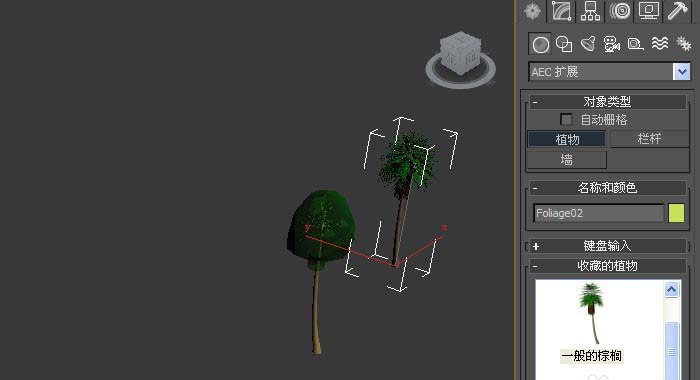The height and width of the screenshot is (380, 700).
Task: Open the Hierarchy panel tab
Action: pos(591,11)
